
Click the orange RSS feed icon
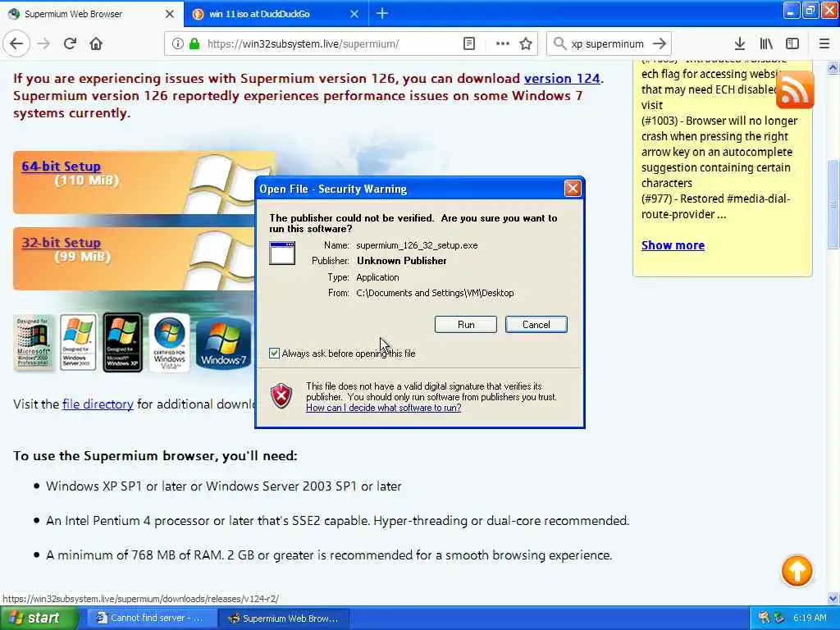pyautogui.click(x=794, y=89)
